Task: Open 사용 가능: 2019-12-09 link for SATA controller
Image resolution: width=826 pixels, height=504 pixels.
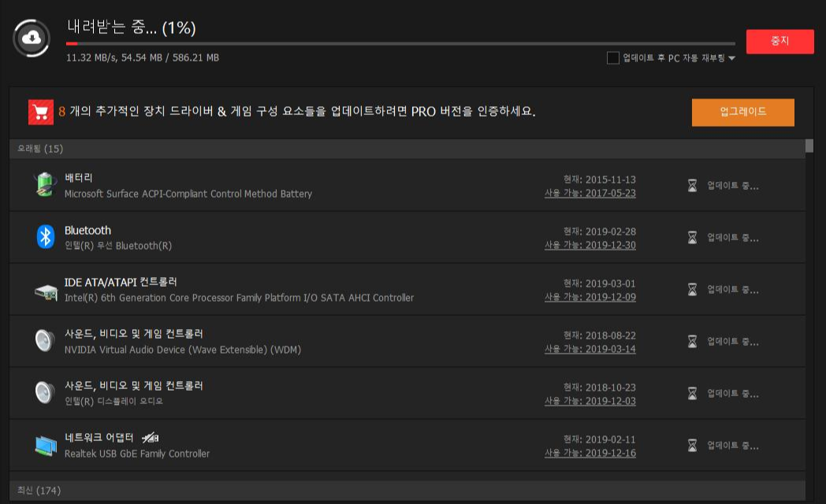Action: pos(590,297)
